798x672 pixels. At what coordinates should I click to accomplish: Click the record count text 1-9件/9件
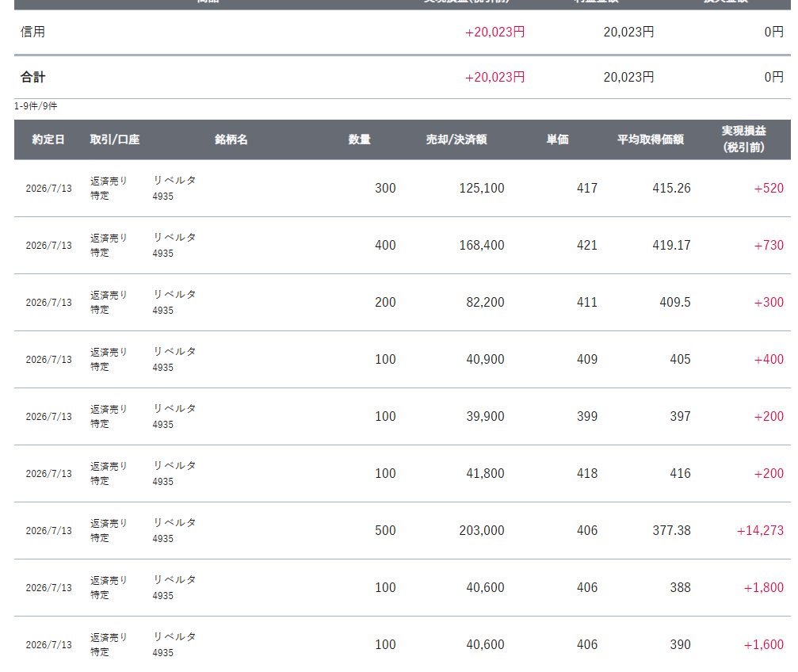coord(36,106)
